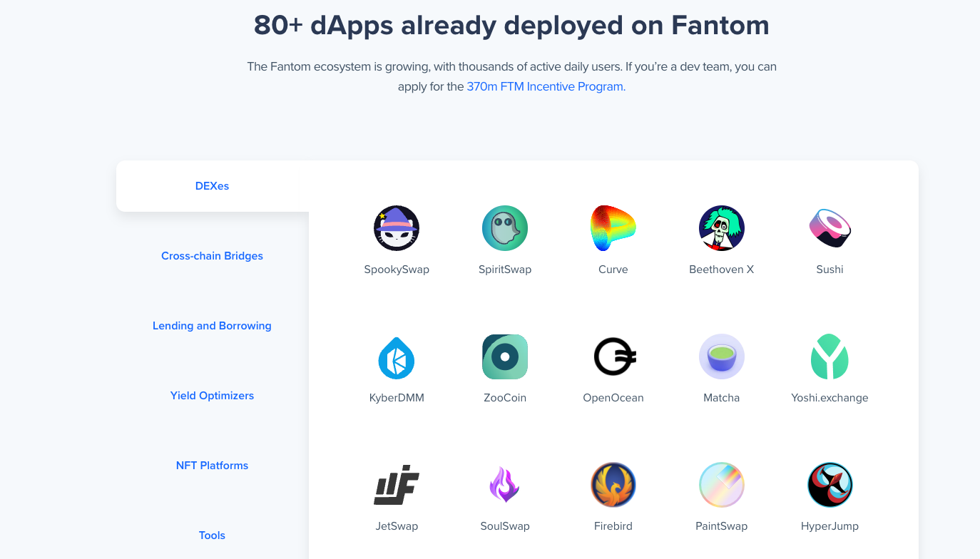Select the Curve rainbow logo
The width and height of the screenshot is (980, 559).
tap(613, 228)
